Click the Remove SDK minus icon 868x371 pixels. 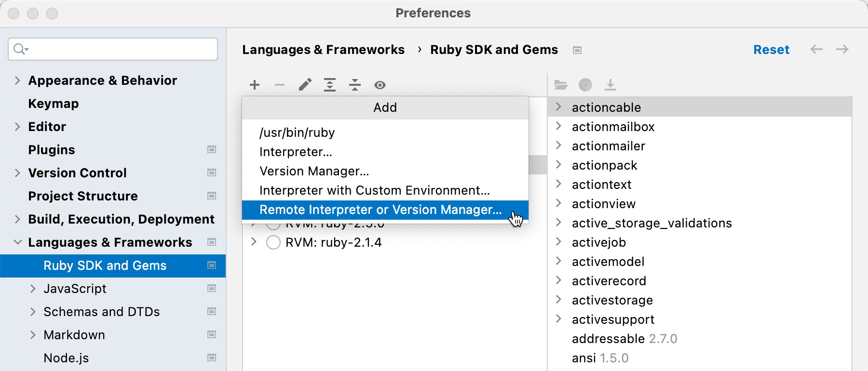(280, 85)
